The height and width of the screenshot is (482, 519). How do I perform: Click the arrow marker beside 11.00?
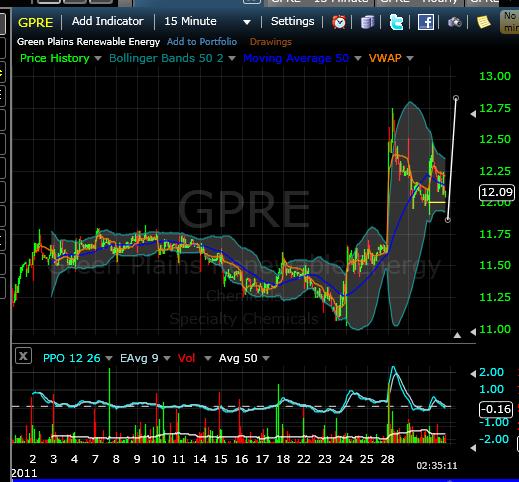tap(473, 331)
